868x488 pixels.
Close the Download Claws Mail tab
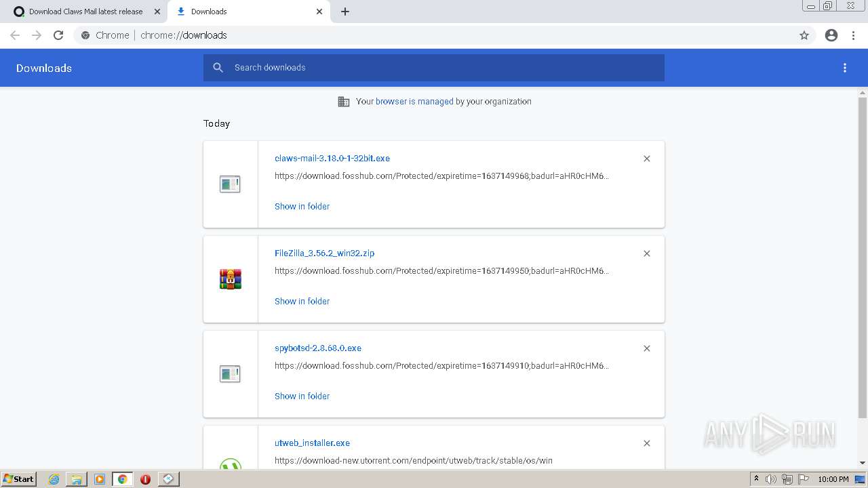click(157, 12)
